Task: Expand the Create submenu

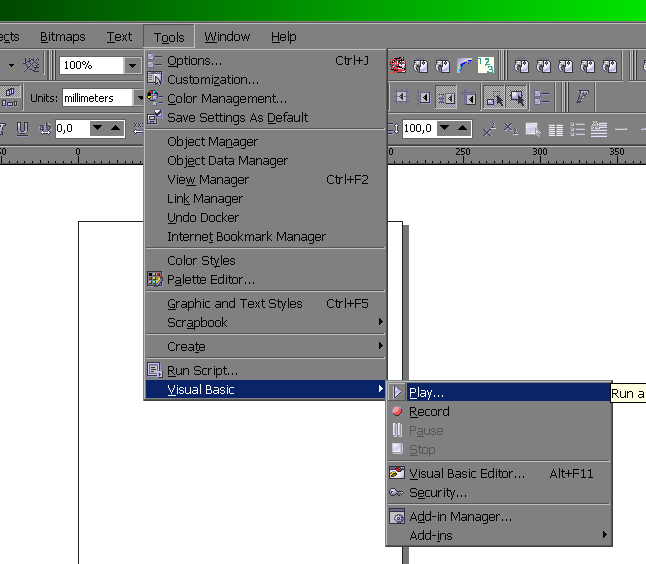Action: 381,345
